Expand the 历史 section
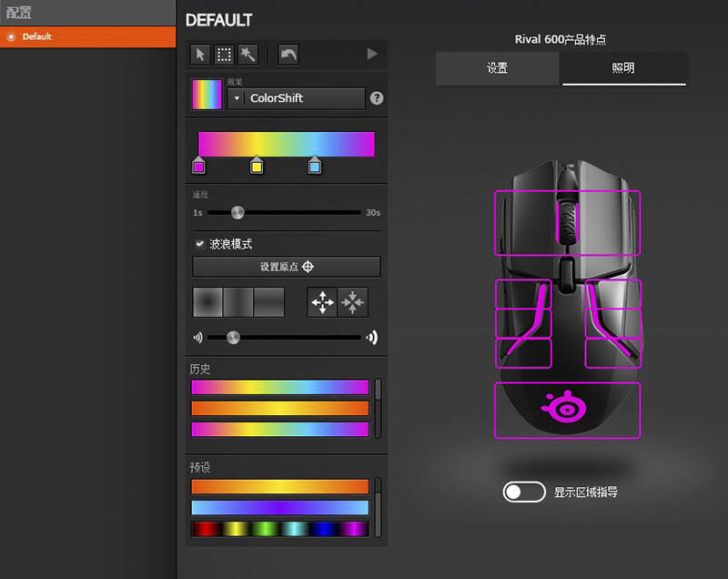The height and width of the screenshot is (579, 728). [x=200, y=370]
